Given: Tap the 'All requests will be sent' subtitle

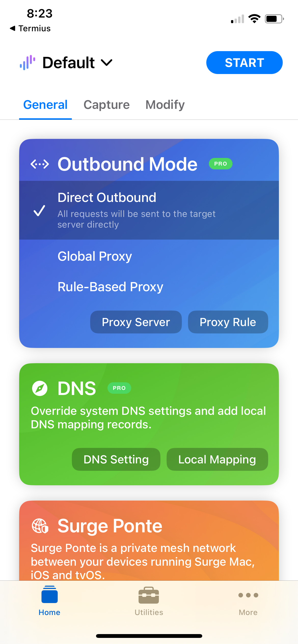Looking at the screenshot, I should (137, 219).
